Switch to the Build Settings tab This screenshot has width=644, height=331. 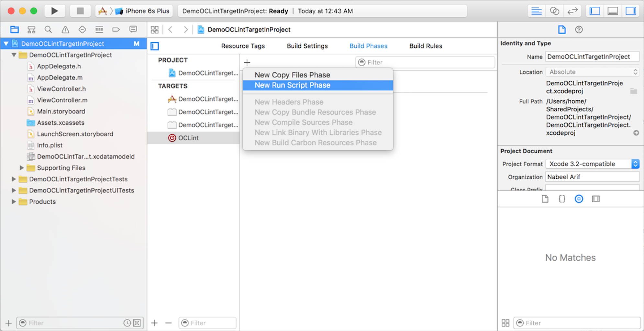307,46
